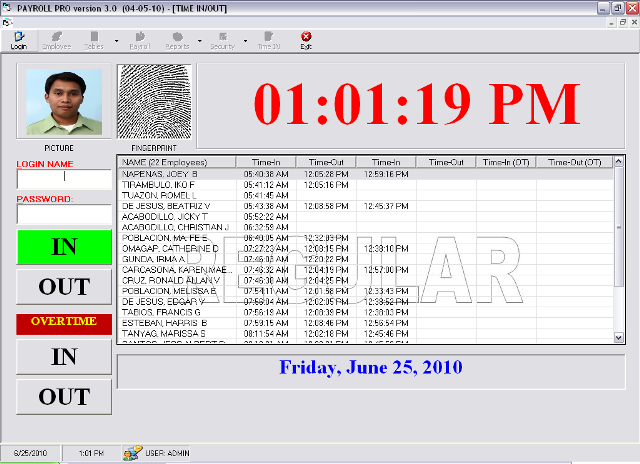Screen dimensions: 640x464
Task: Click the 12:45:37 PM cell
Action: pos(386,206)
